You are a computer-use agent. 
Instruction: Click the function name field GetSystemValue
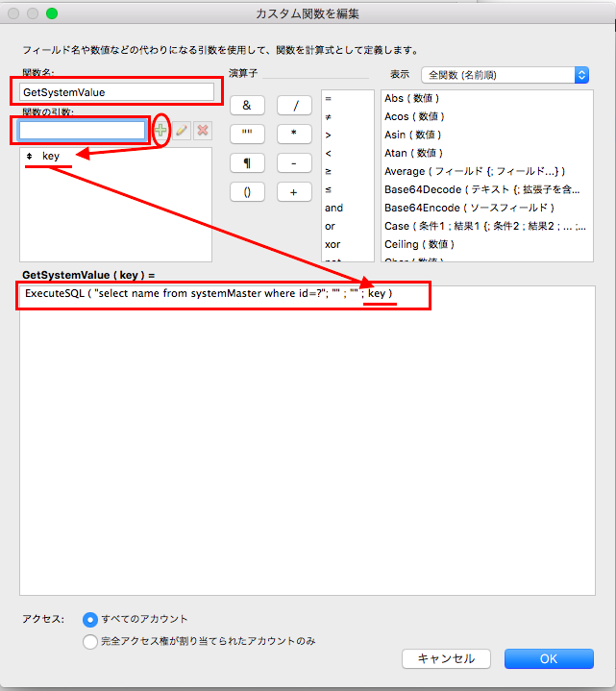(x=117, y=92)
